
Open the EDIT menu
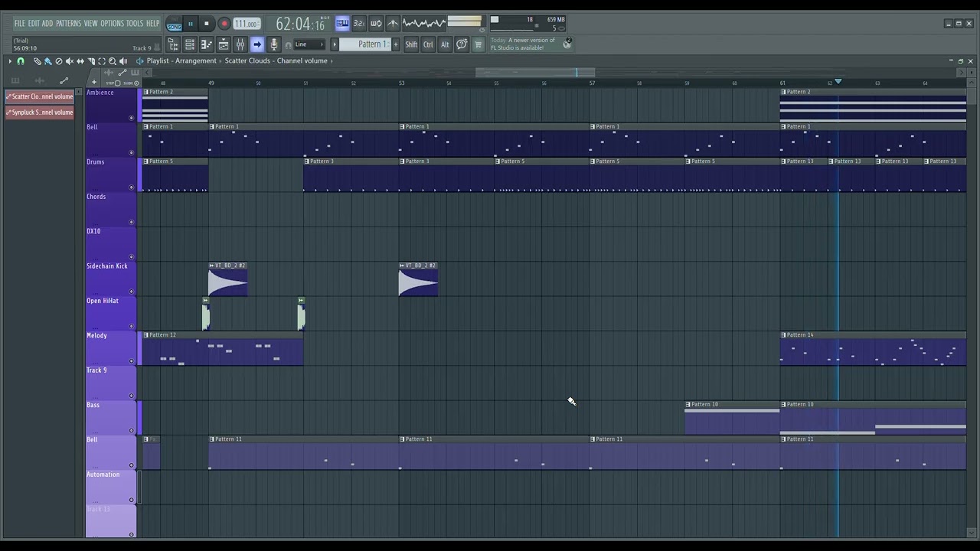pyautogui.click(x=34, y=23)
